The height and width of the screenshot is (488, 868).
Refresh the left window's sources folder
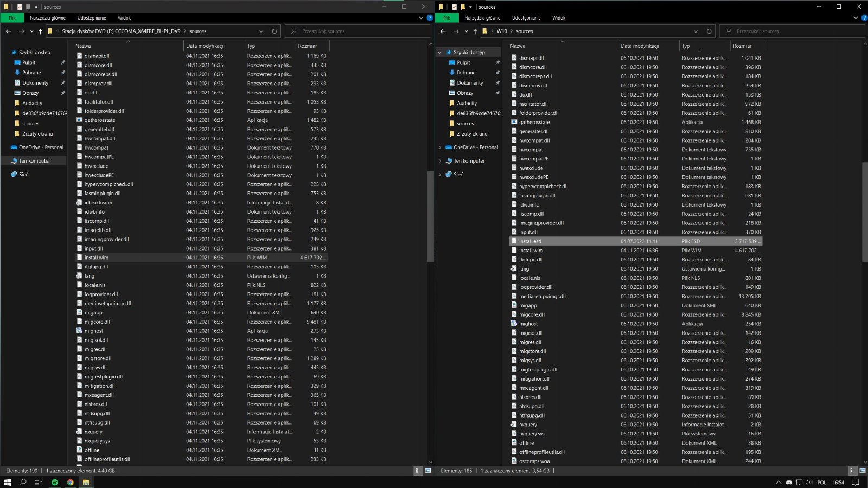pyautogui.click(x=274, y=31)
